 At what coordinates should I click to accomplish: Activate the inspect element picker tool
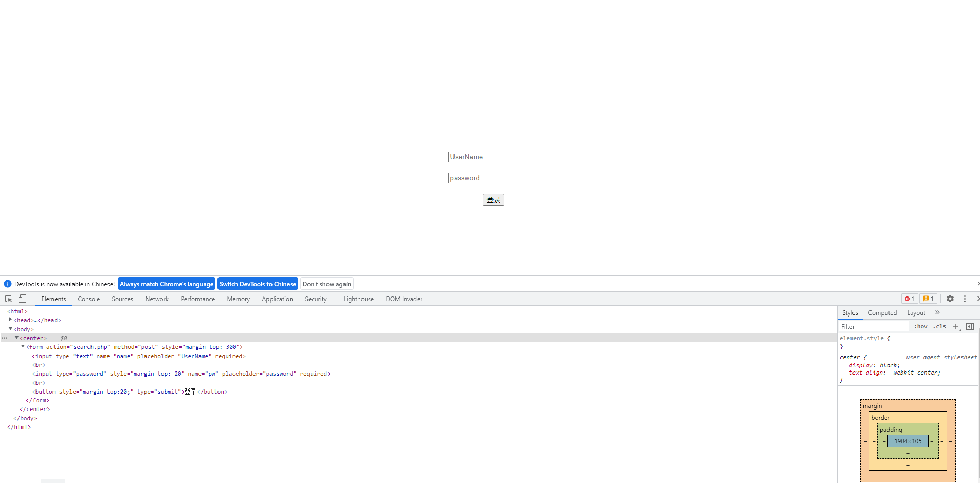[x=9, y=299]
